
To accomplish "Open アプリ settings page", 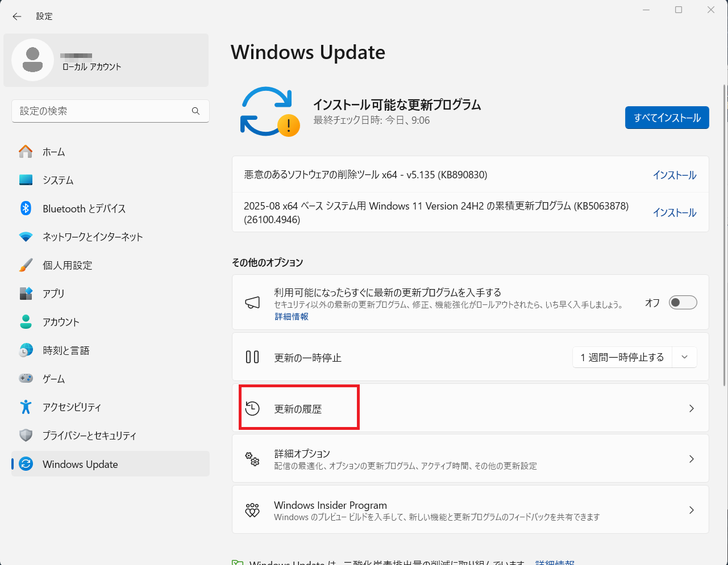I will 110,294.
